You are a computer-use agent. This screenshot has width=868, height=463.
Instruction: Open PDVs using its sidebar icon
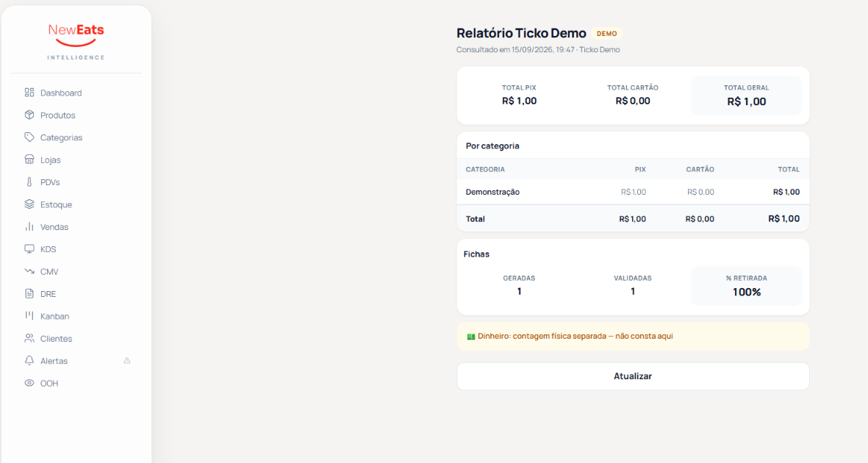click(29, 182)
